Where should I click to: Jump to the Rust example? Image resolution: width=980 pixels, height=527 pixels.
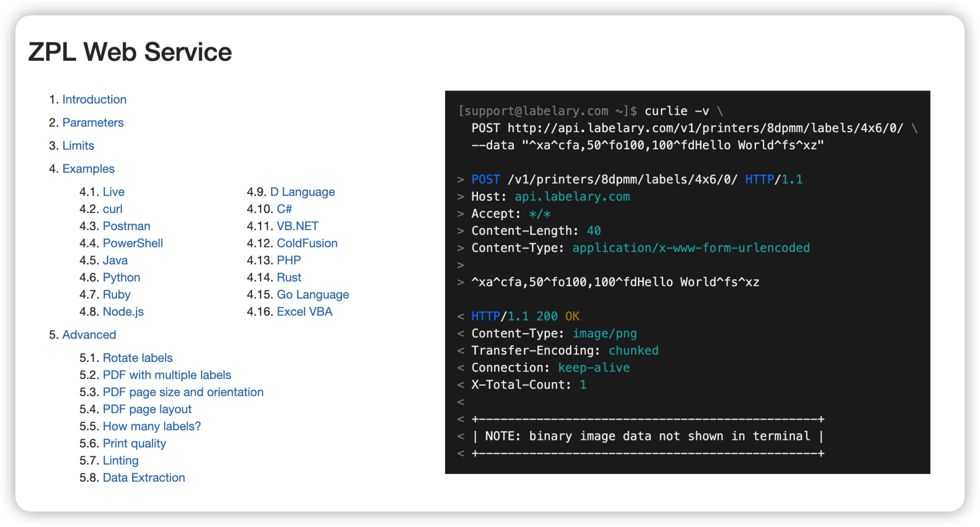click(289, 278)
